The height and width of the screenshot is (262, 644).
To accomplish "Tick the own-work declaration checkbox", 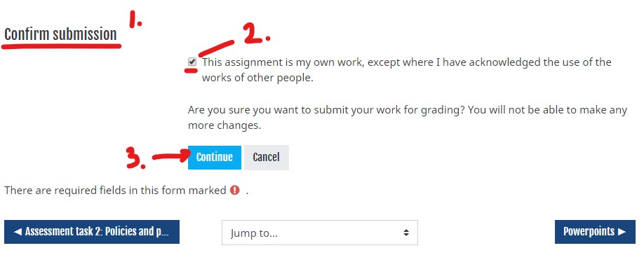I will [192, 62].
